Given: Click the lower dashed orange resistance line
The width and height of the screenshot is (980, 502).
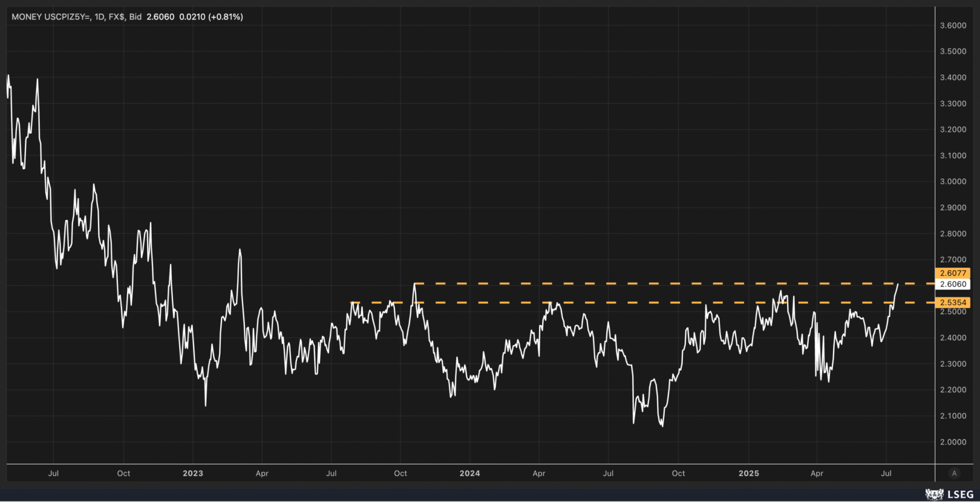Looking at the screenshot, I should tap(638, 303).
